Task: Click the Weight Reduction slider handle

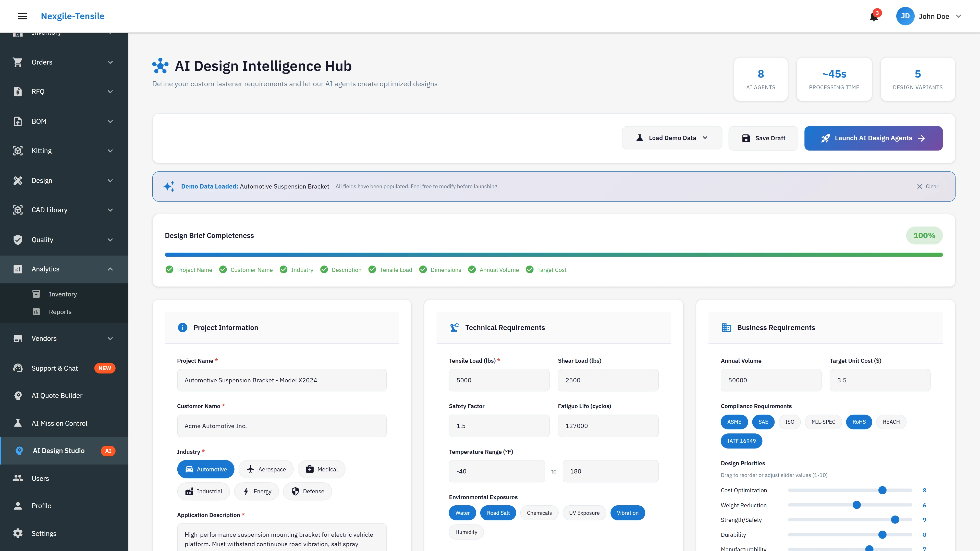Action: tap(856, 505)
